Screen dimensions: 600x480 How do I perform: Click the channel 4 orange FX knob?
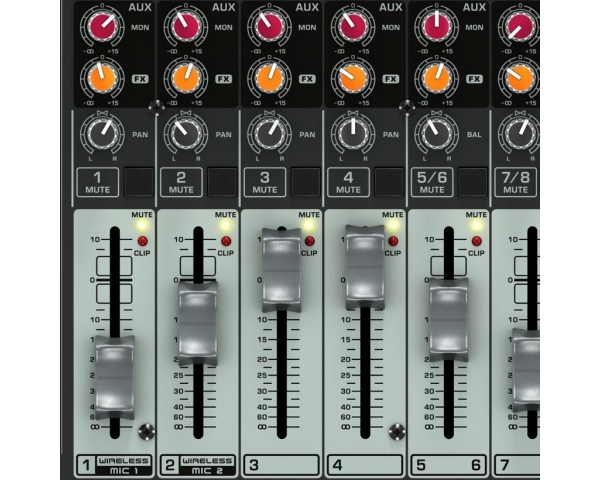click(353, 79)
